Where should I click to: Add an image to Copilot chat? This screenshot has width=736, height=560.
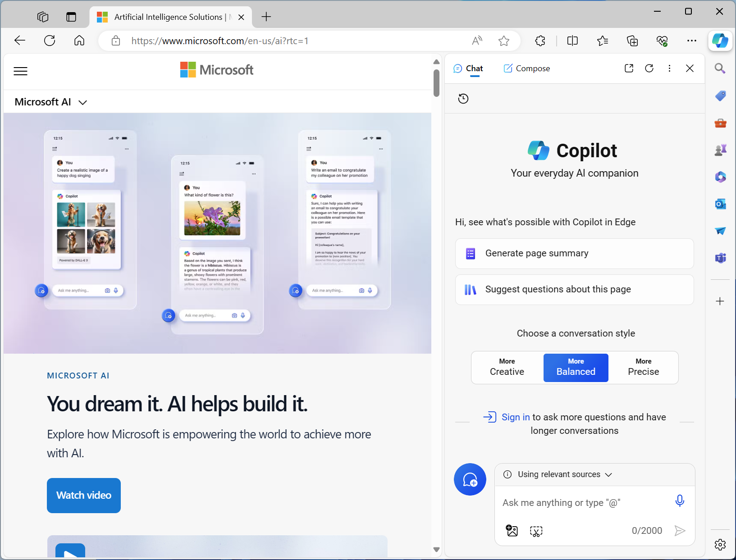(512, 531)
